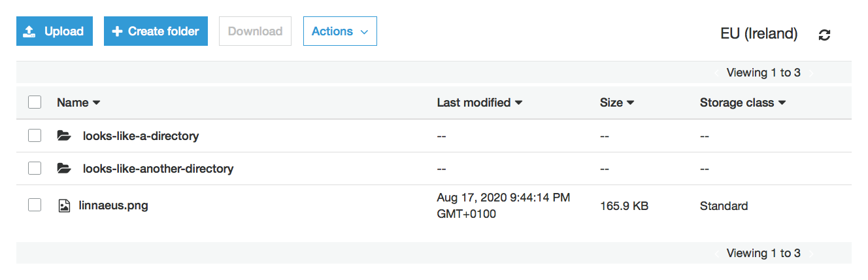The width and height of the screenshot is (868, 280).
Task: Go to next page using the top pagination arrow
Action: tap(812, 73)
